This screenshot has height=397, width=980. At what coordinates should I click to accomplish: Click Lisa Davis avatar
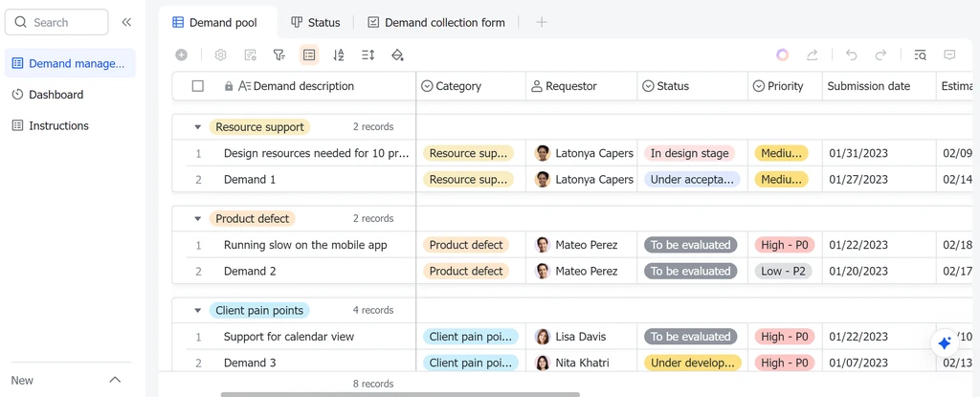coord(543,337)
